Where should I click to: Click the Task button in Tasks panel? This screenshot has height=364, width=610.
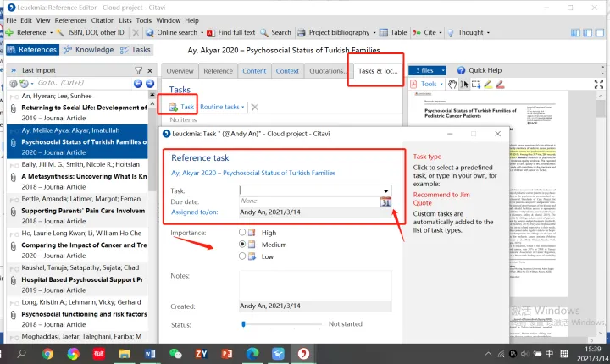pos(181,108)
